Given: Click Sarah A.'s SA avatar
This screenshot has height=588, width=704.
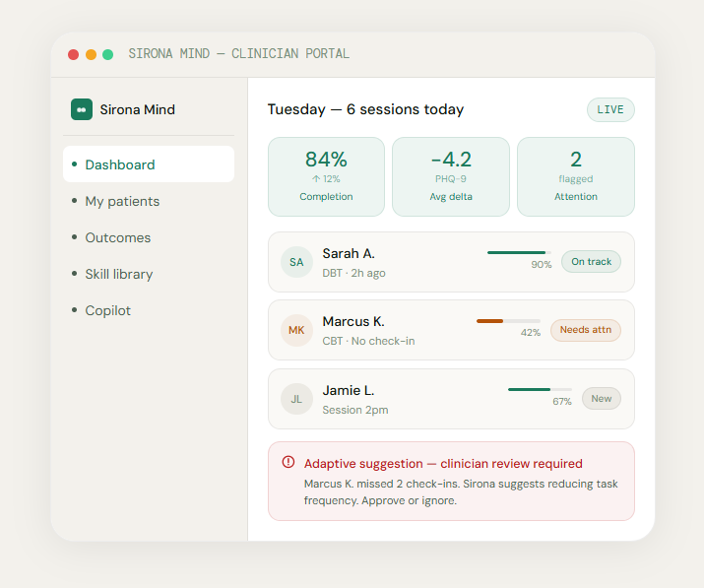Looking at the screenshot, I should click(296, 262).
